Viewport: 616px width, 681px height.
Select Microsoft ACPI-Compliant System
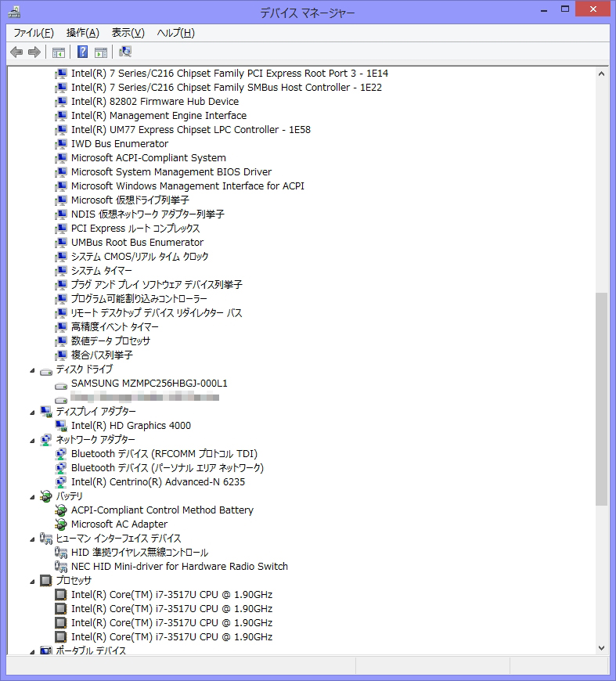(x=149, y=158)
